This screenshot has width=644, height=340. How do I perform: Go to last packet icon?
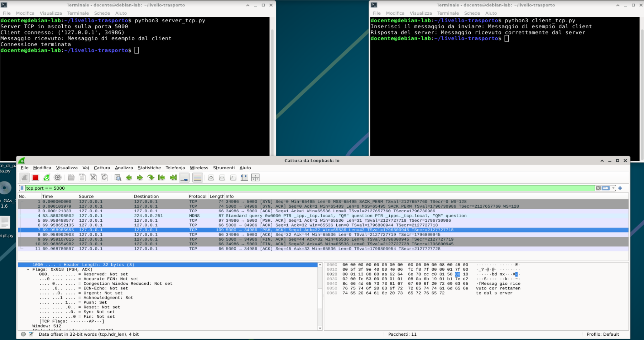173,178
